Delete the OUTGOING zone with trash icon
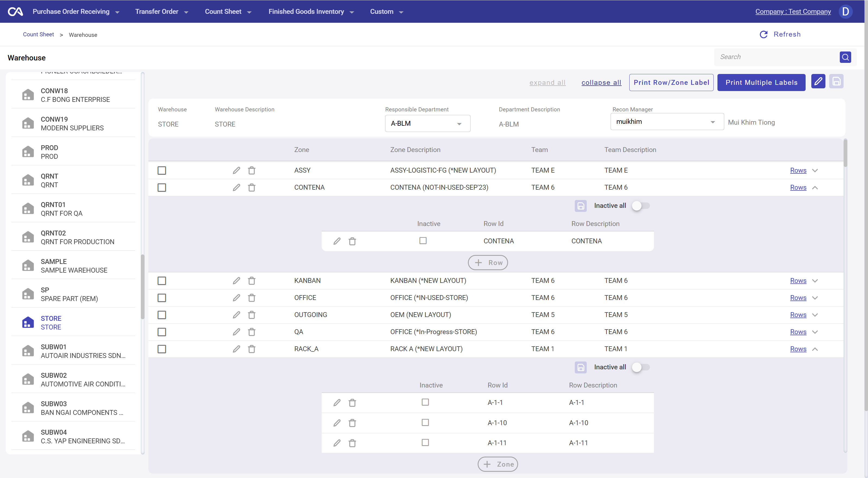Image resolution: width=868 pixels, height=478 pixels. 252,315
